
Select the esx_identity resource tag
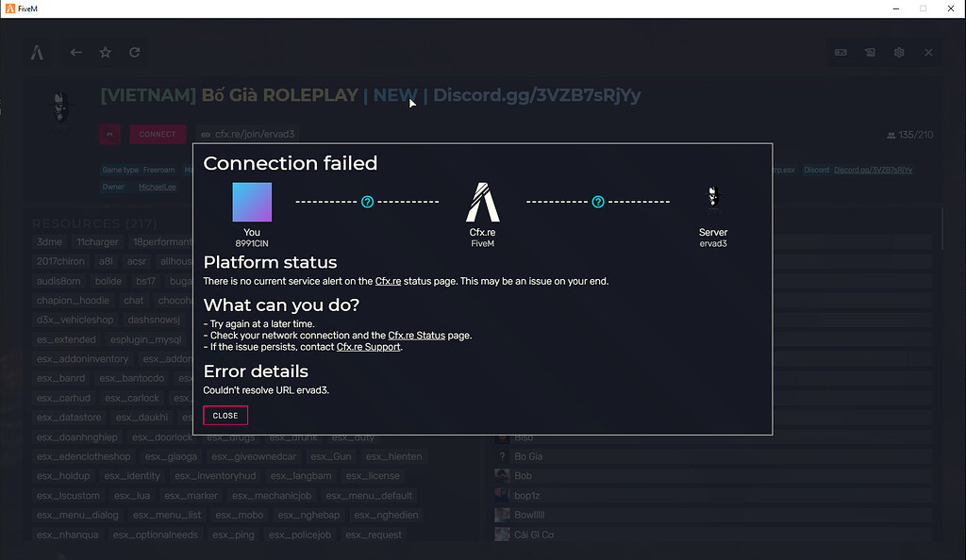132,475
